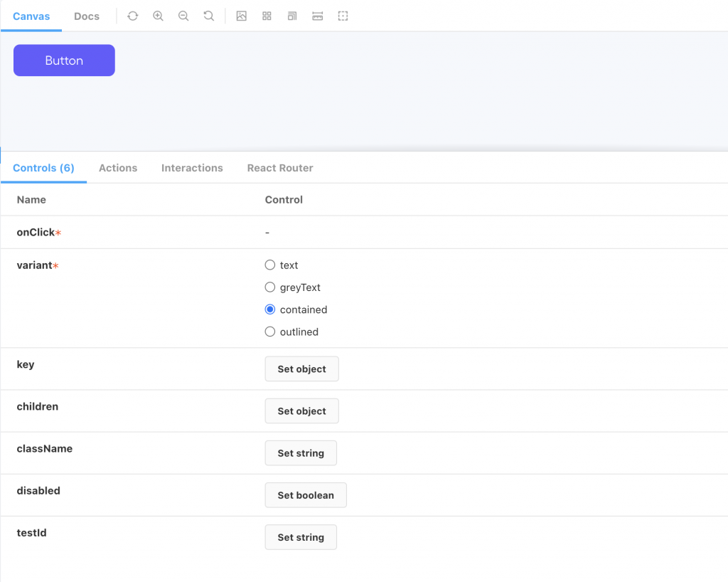Go to the Interactions tab
The width and height of the screenshot is (728, 582).
point(192,168)
